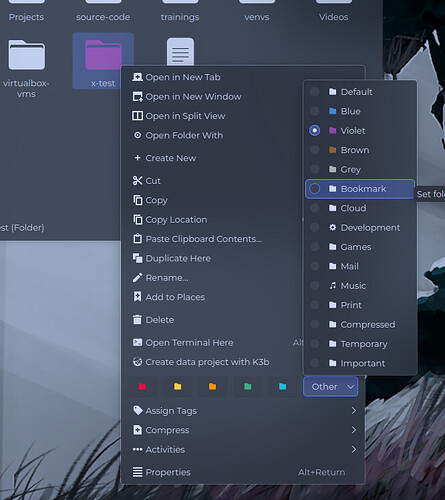Click the Open in New Window icon
445x500 pixels.
[x=137, y=97]
